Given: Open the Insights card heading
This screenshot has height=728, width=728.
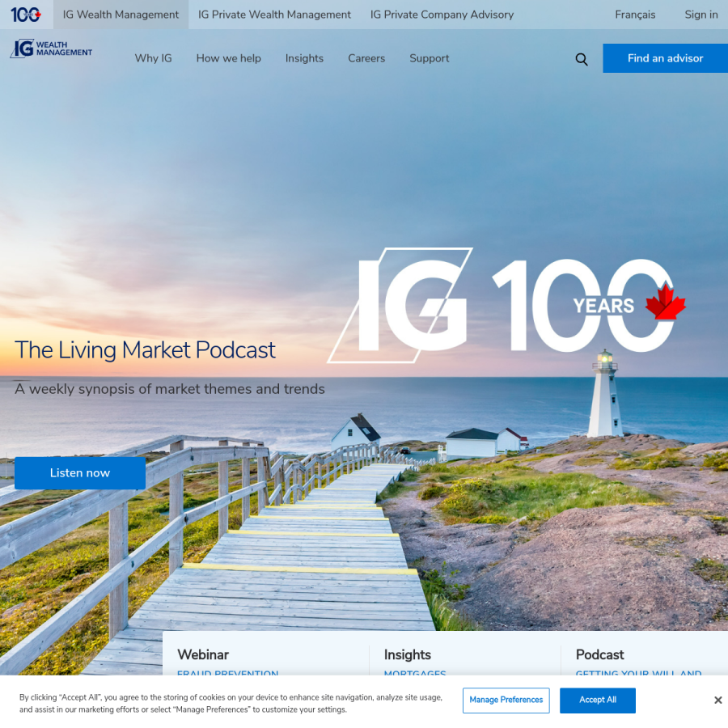Looking at the screenshot, I should pos(407,654).
